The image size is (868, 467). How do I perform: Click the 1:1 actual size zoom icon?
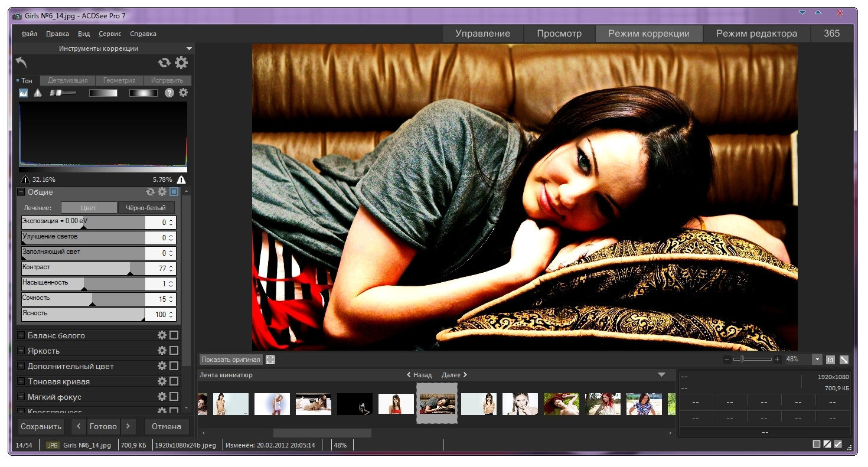coord(830,359)
